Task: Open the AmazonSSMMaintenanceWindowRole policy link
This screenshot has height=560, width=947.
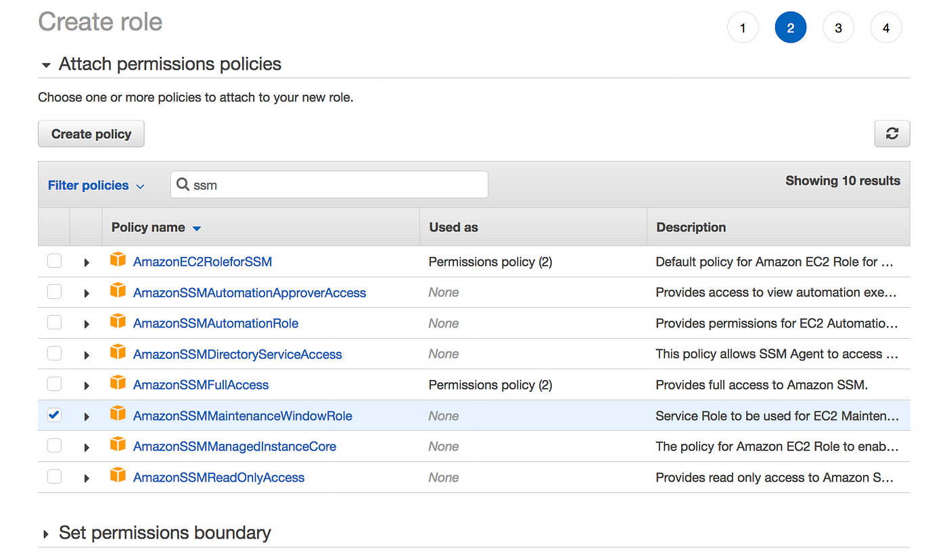Action: click(x=243, y=416)
